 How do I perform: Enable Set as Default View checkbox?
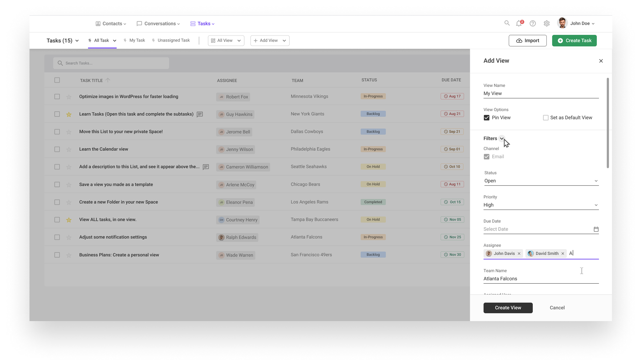[x=545, y=118]
